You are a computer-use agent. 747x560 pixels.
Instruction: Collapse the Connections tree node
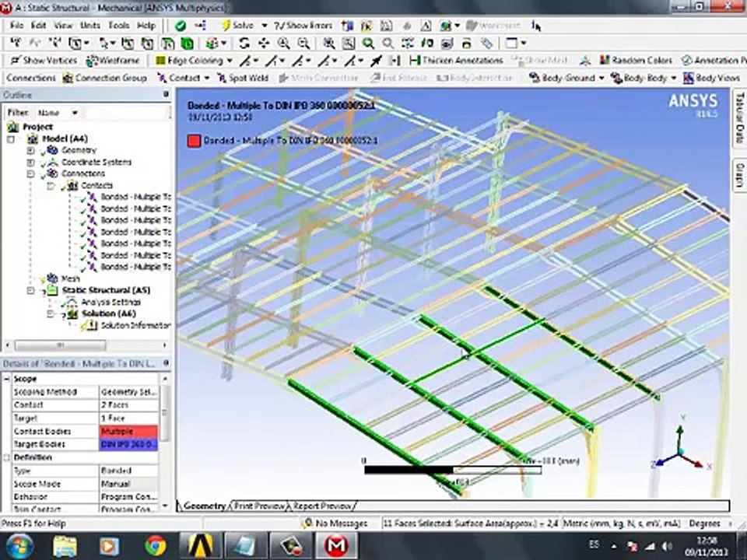click(x=30, y=173)
